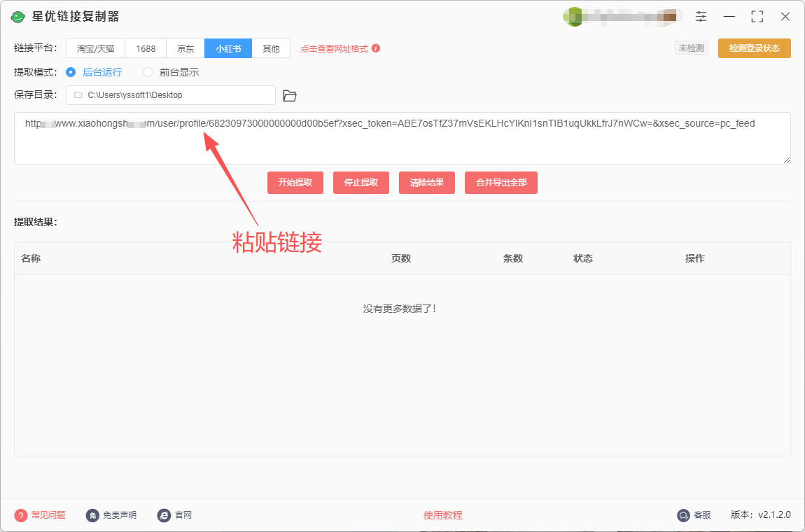Click the 状态 column header

(x=583, y=259)
